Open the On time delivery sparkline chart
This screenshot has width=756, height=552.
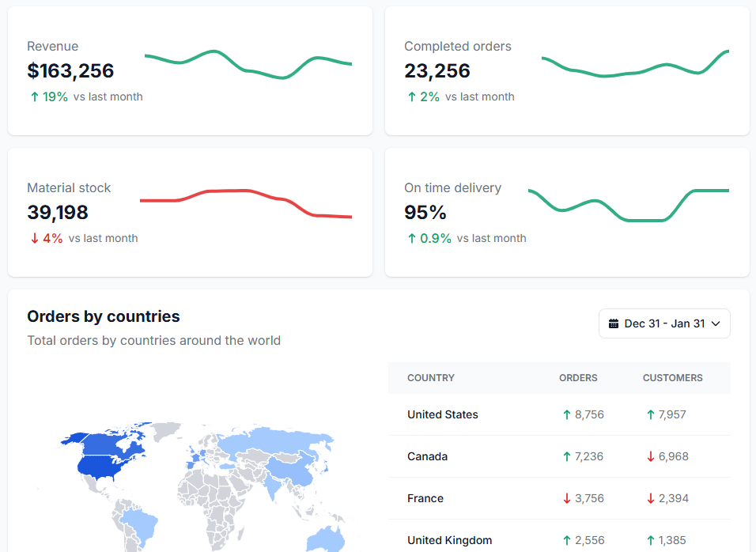[628, 204]
